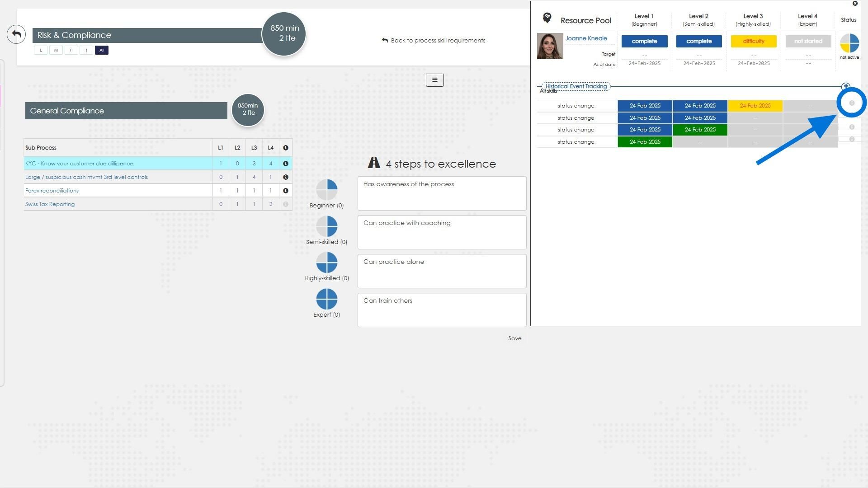Select the L priority filter
Image resolution: width=868 pixels, height=488 pixels.
pos(41,50)
